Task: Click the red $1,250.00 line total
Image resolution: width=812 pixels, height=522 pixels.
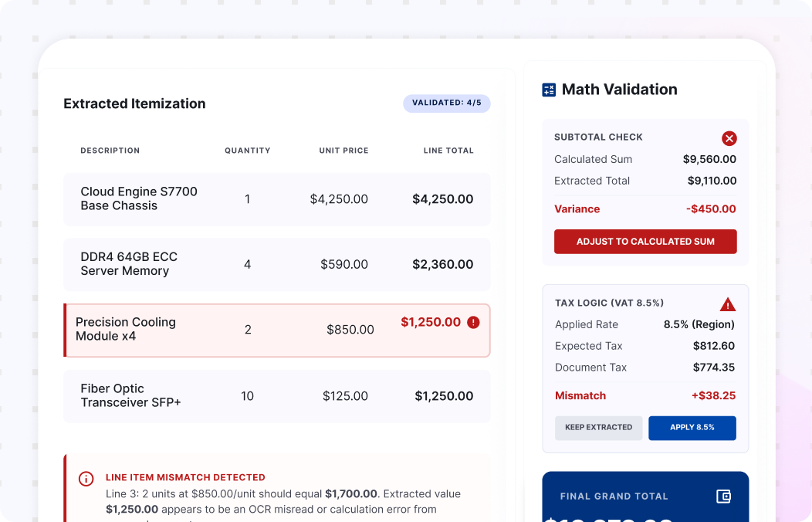Action: [431, 322]
